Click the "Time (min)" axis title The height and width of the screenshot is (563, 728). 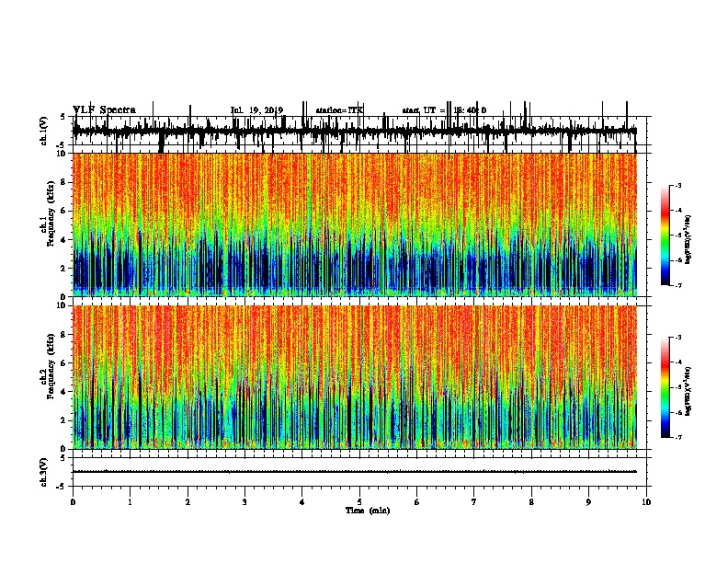click(x=368, y=511)
